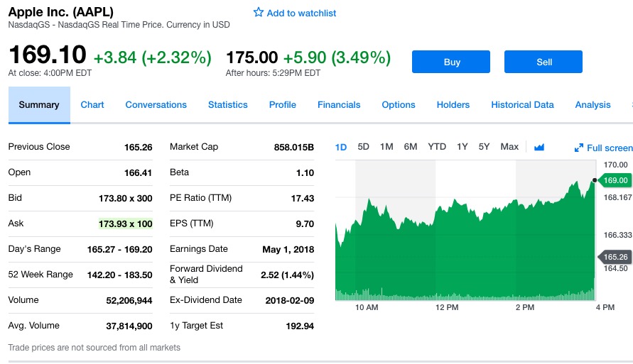Image resolution: width=633 pixels, height=364 pixels.
Task: Click the Ex-Dividend Date 2018-02-09
Action: click(x=289, y=301)
